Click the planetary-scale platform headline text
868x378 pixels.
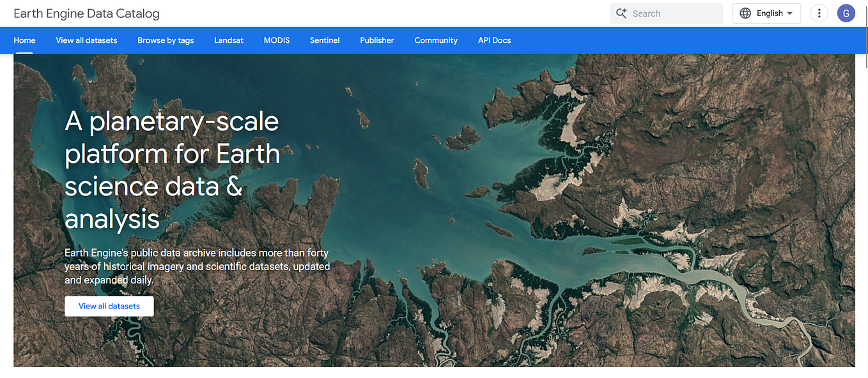[172, 170]
